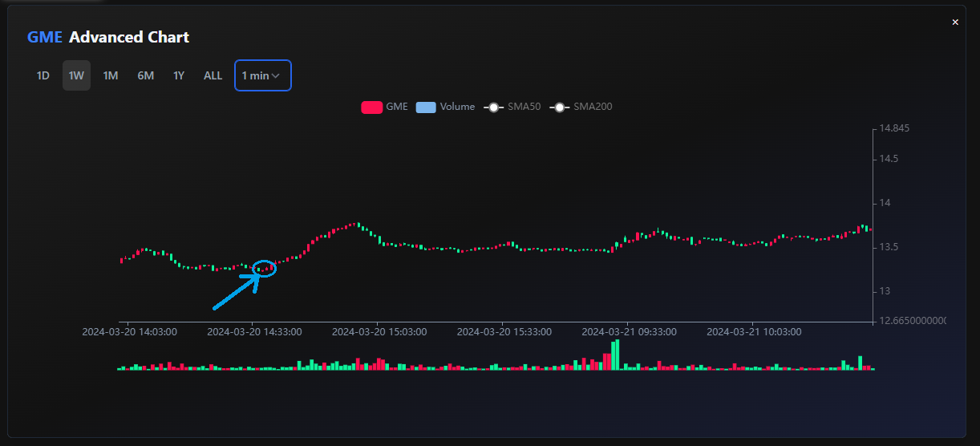Select the 1D time range

(x=43, y=75)
